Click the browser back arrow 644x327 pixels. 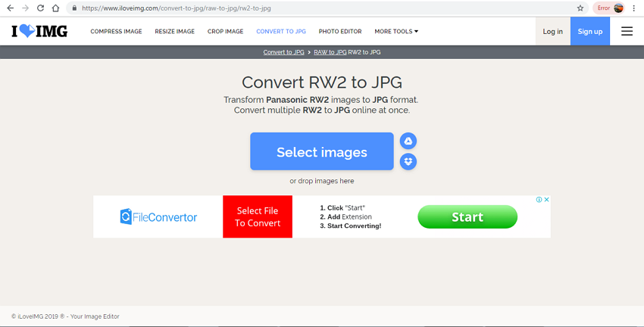point(10,8)
